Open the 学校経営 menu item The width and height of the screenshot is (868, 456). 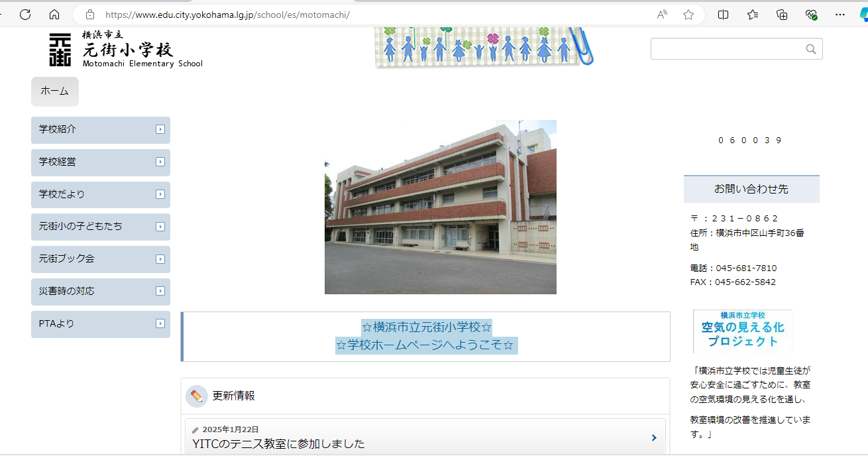[101, 162]
